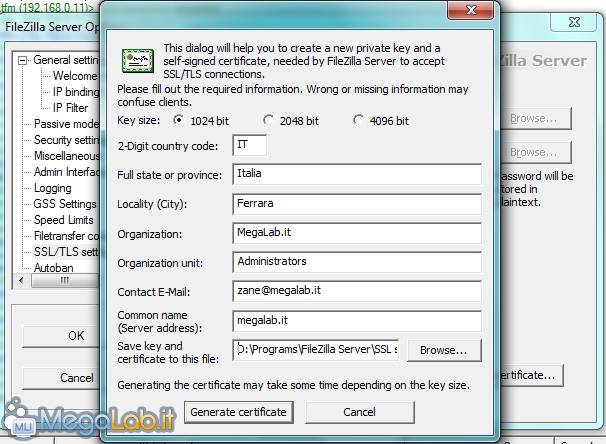This screenshot has width=606, height=444.
Task: Select Security settings tree item
Action: point(66,140)
